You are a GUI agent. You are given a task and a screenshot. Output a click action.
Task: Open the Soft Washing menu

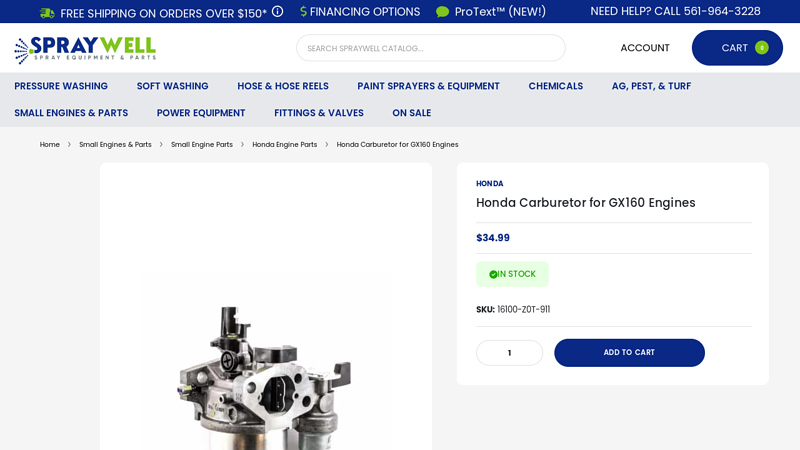click(172, 86)
